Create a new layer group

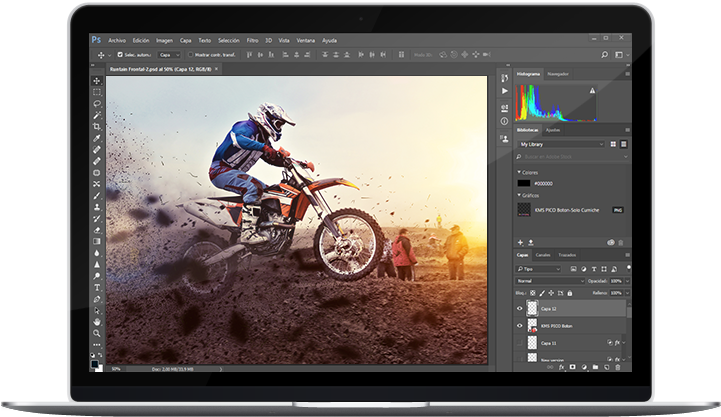click(x=595, y=367)
